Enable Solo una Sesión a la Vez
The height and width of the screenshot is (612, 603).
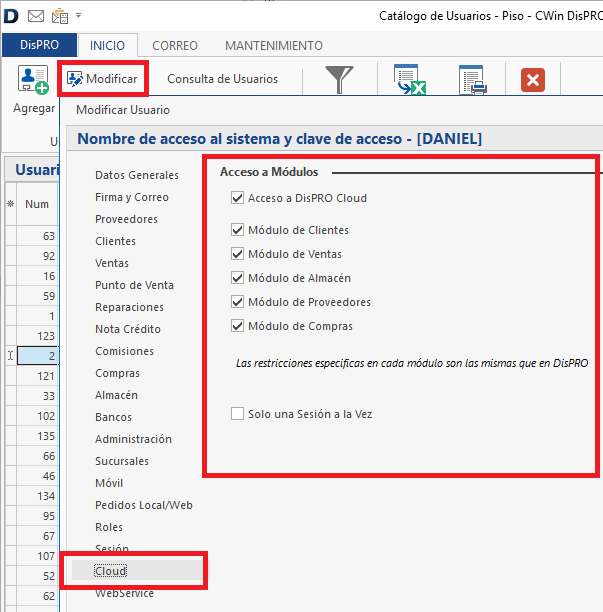(238, 413)
